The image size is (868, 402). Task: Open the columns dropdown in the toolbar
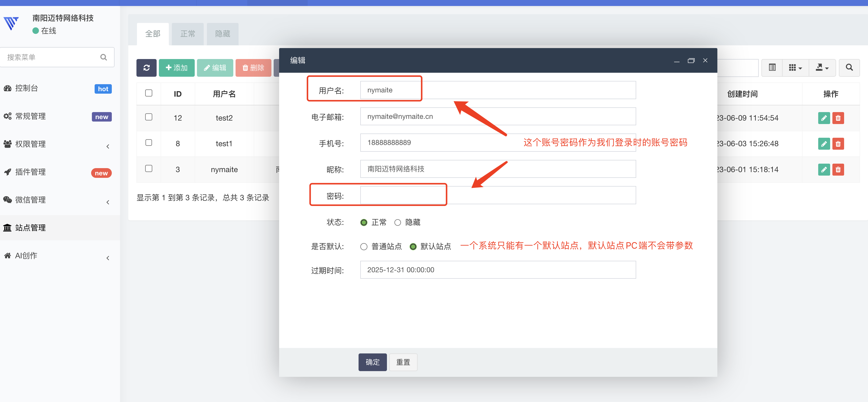pyautogui.click(x=795, y=68)
